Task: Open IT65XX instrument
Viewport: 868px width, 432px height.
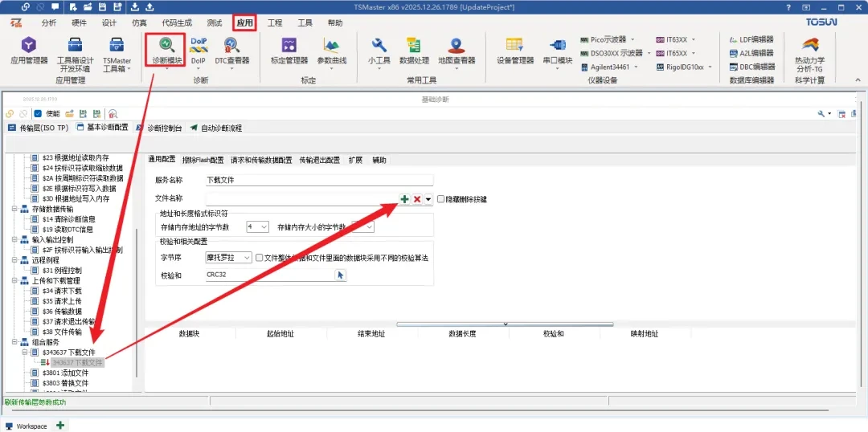Action: (675, 53)
